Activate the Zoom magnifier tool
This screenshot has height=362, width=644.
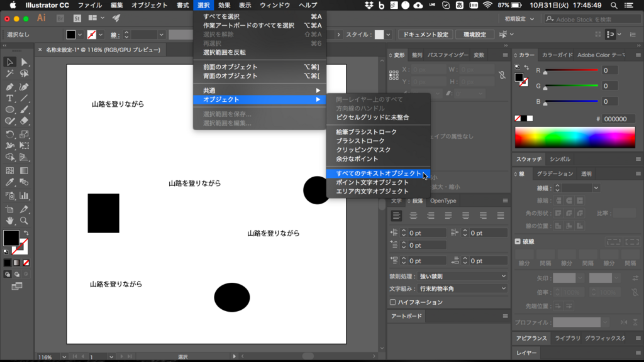25,221
